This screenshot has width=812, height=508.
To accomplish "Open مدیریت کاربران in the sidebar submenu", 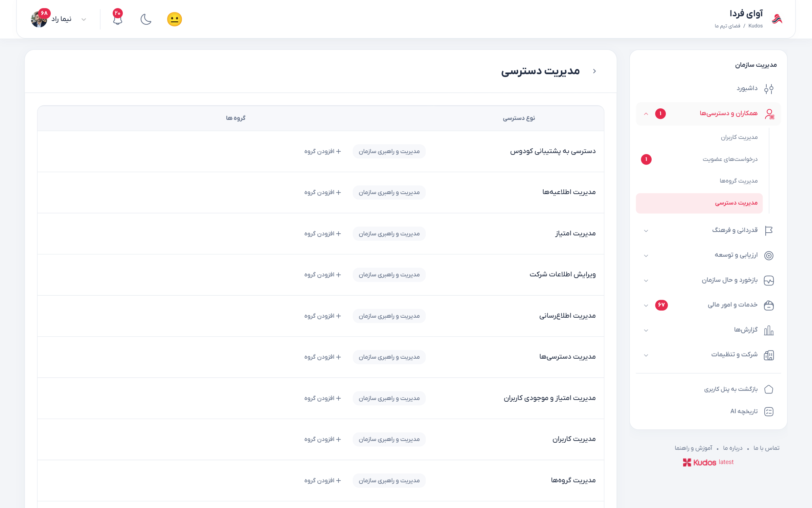I will [739, 137].
